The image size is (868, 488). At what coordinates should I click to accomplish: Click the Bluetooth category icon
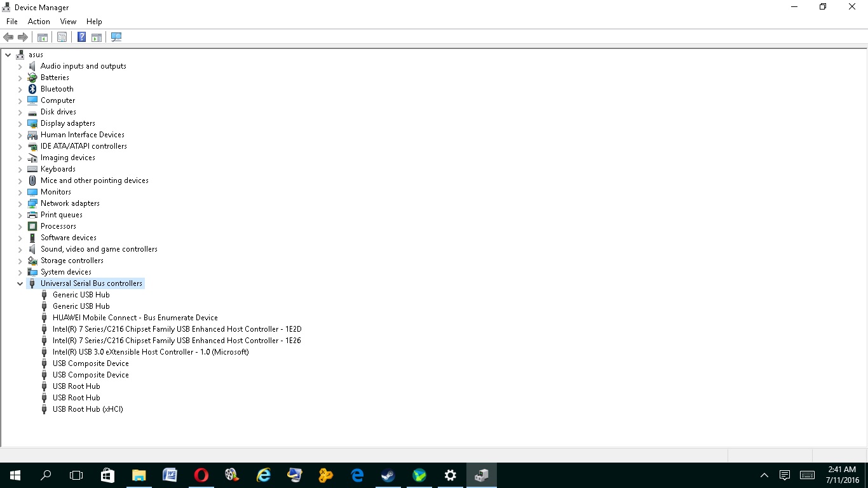coord(32,89)
